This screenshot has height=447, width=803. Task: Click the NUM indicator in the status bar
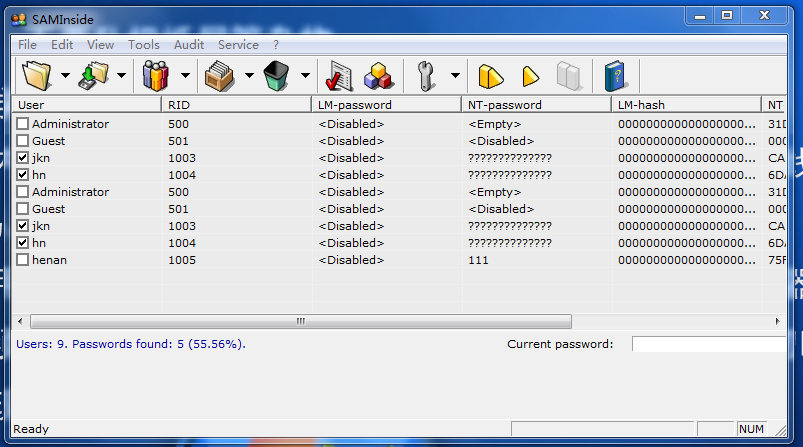point(751,429)
